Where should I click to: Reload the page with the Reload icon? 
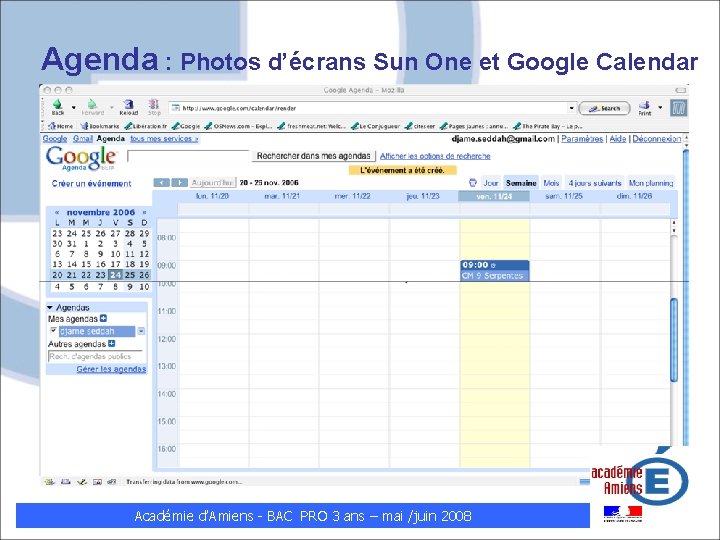(129, 104)
